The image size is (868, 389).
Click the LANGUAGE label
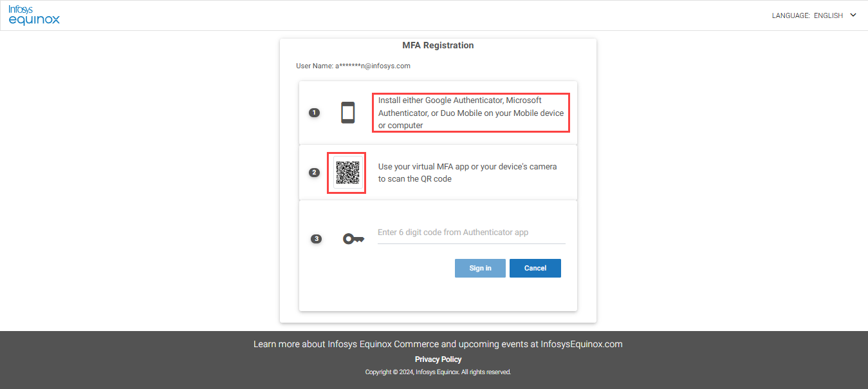[x=791, y=15]
